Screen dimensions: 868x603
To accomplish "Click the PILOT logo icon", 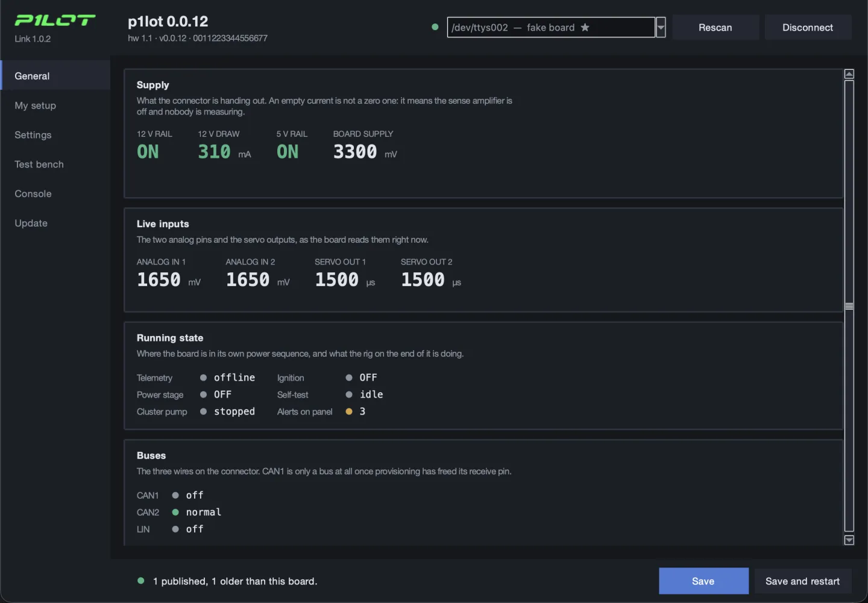I will [x=55, y=20].
